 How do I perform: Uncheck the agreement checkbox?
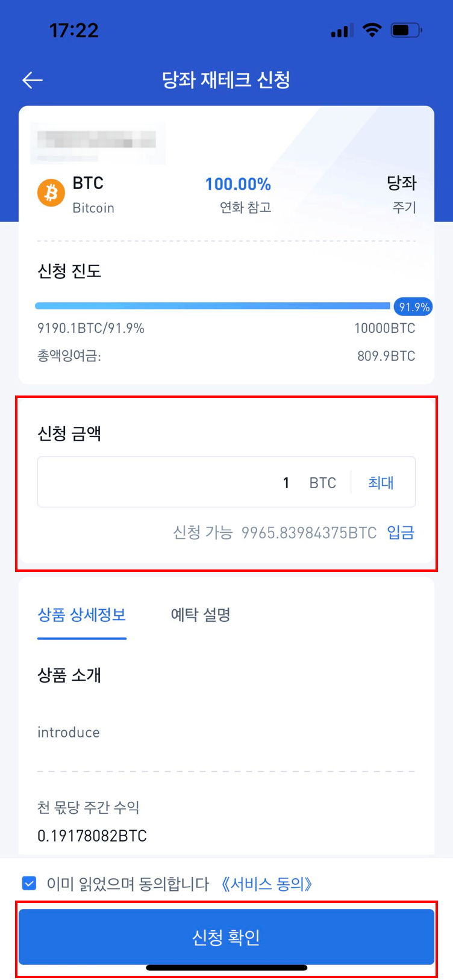(x=29, y=883)
